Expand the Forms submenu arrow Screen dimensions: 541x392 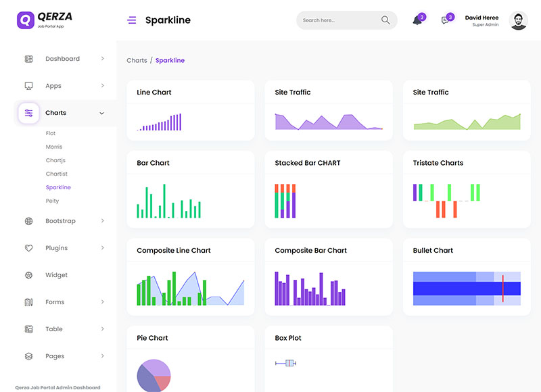tap(102, 302)
